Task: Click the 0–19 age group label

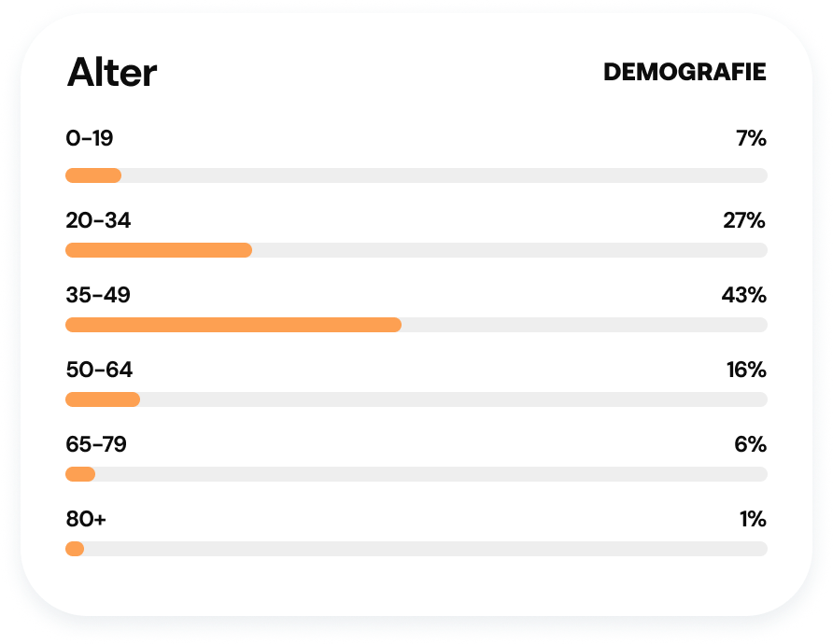Action: coord(90,138)
